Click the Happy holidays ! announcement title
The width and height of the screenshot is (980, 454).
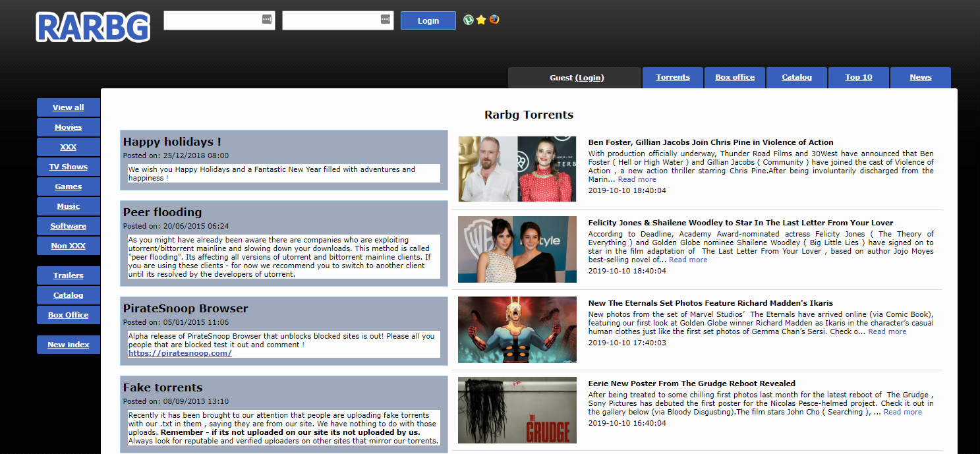(x=172, y=142)
